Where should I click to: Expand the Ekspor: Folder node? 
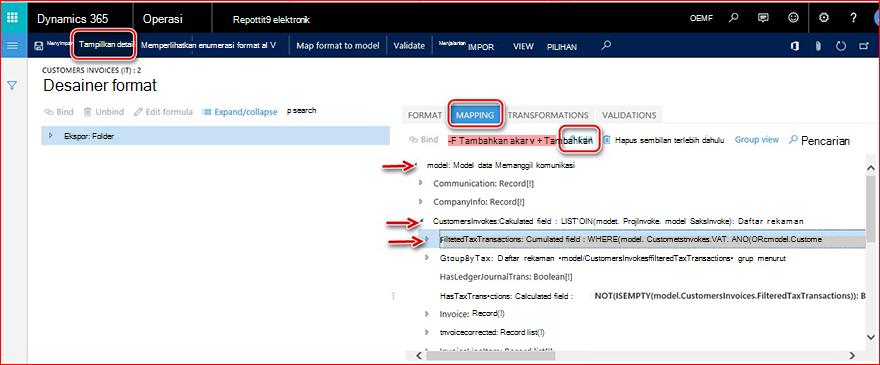(51, 135)
